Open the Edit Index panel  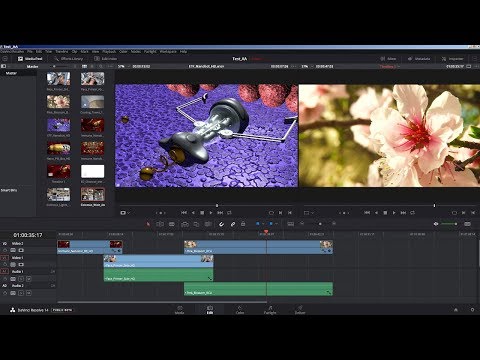click(106, 59)
